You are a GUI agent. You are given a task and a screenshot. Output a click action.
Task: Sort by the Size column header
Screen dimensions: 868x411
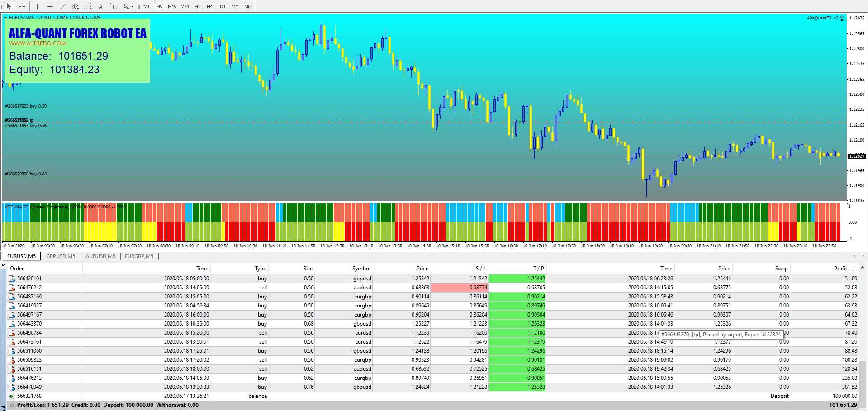tap(291, 269)
